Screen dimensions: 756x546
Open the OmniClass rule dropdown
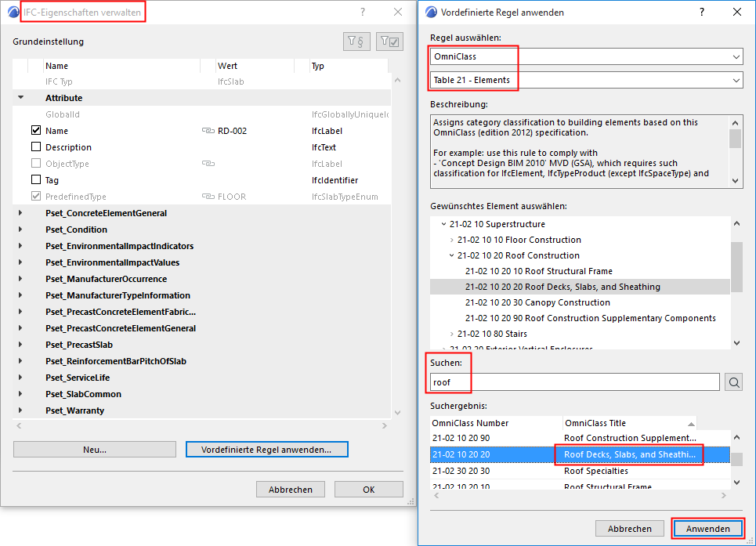tap(586, 56)
